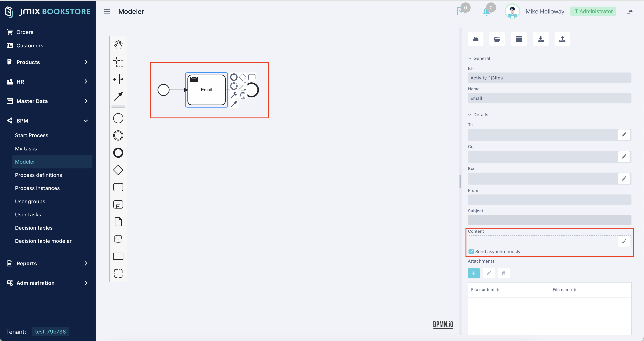Append intermediate event from Email context pad

[x=234, y=86]
